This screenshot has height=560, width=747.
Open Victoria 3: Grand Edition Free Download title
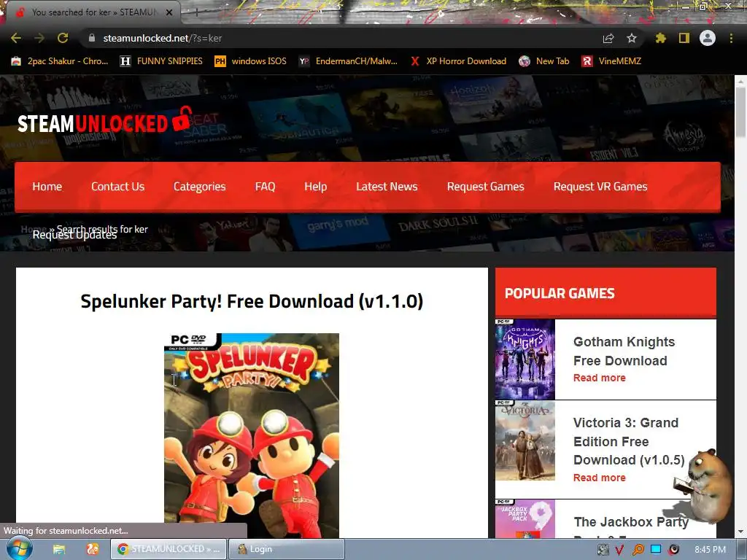coord(629,441)
